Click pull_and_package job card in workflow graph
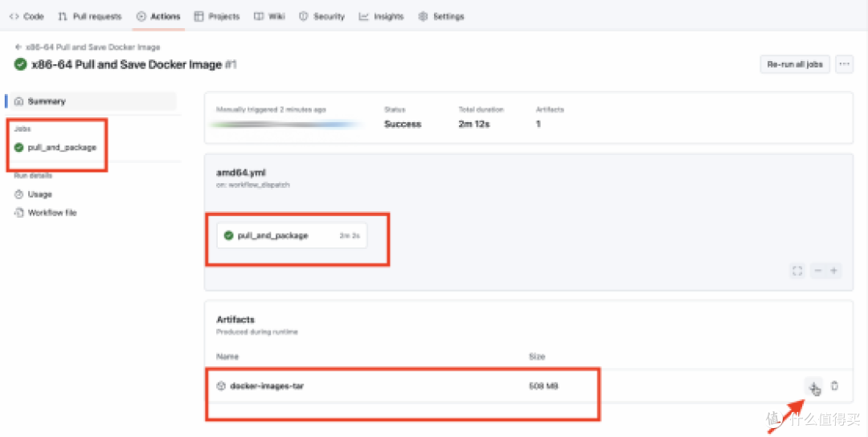 click(x=292, y=235)
